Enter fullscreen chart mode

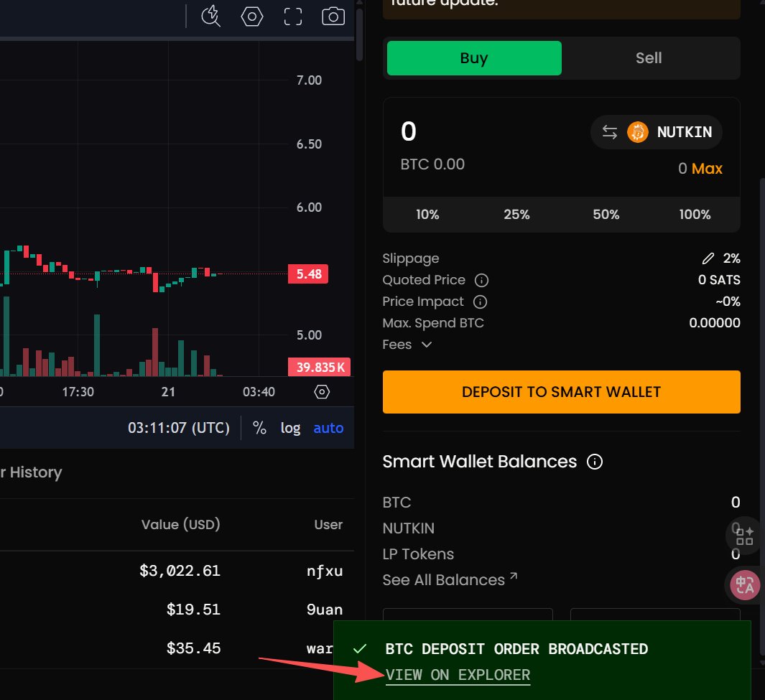293,16
